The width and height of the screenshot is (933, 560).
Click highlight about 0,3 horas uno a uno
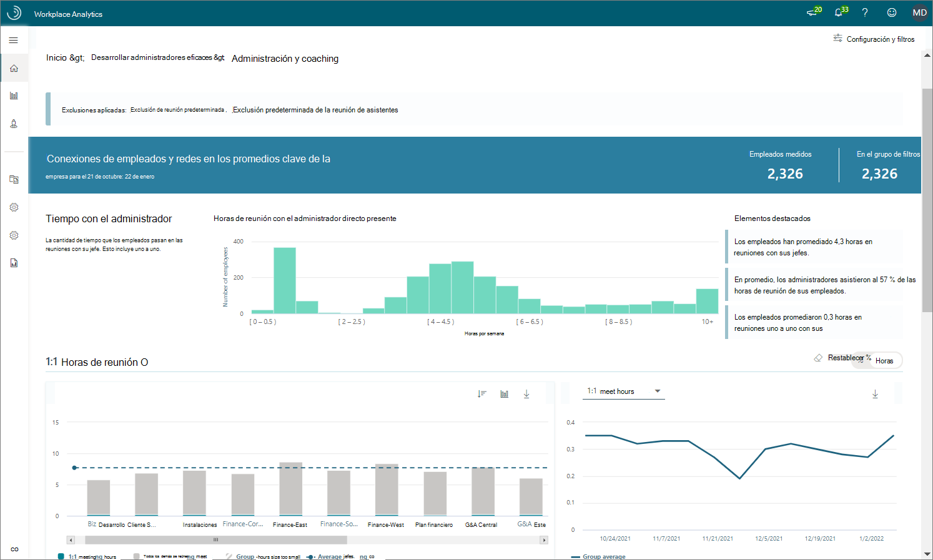[814, 323]
